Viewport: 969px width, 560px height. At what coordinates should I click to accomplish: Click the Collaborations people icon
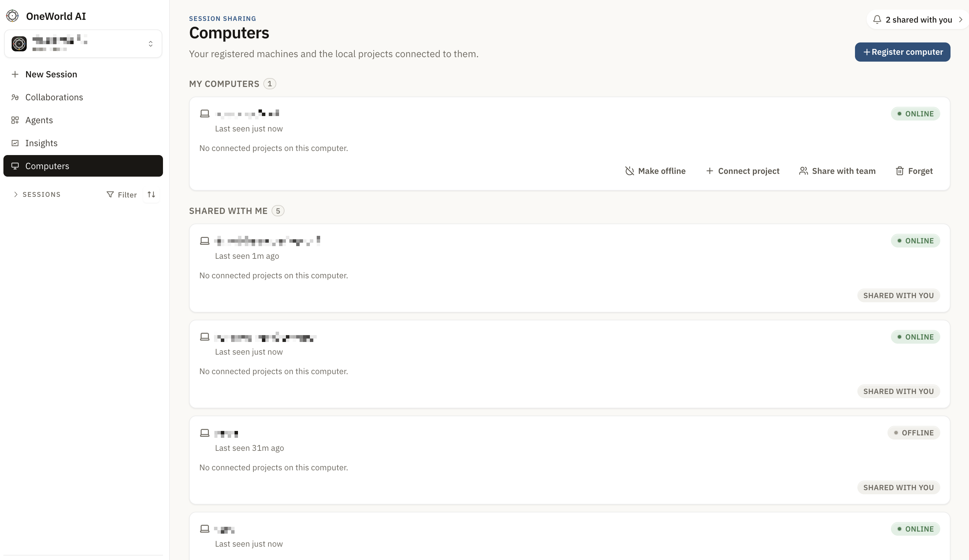(x=15, y=97)
